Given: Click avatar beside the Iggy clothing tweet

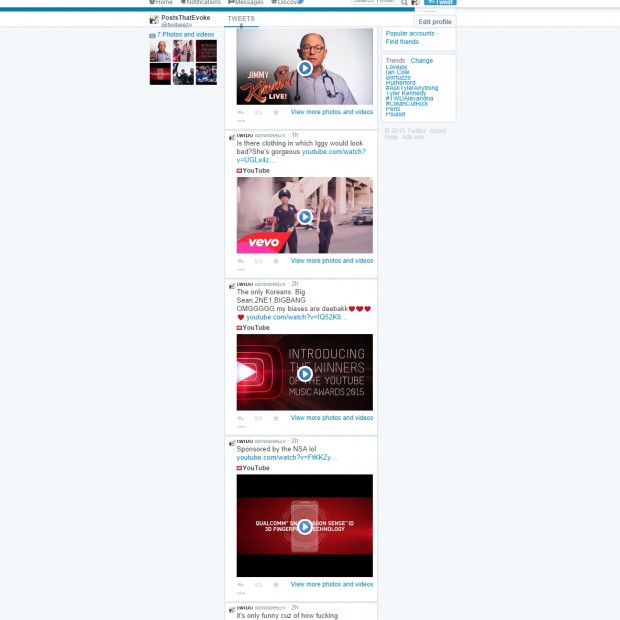Looking at the screenshot, I should pos(232,138).
